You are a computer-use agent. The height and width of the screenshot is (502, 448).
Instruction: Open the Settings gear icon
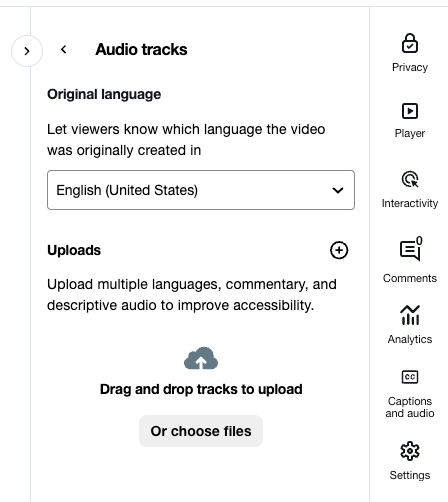click(x=410, y=451)
